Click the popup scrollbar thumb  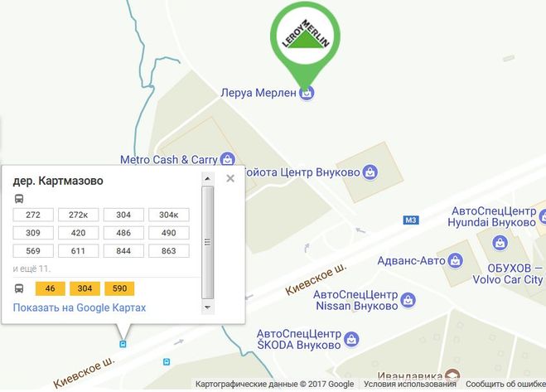207,242
